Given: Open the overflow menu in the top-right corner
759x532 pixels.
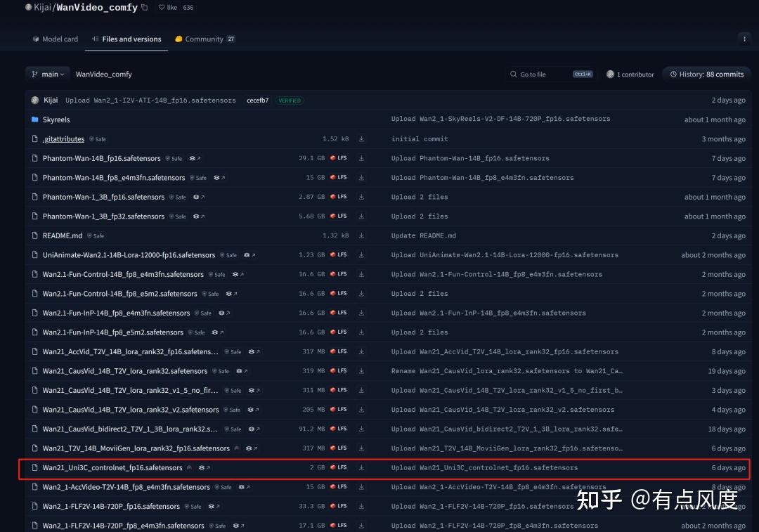Looking at the screenshot, I should pyautogui.click(x=744, y=37).
